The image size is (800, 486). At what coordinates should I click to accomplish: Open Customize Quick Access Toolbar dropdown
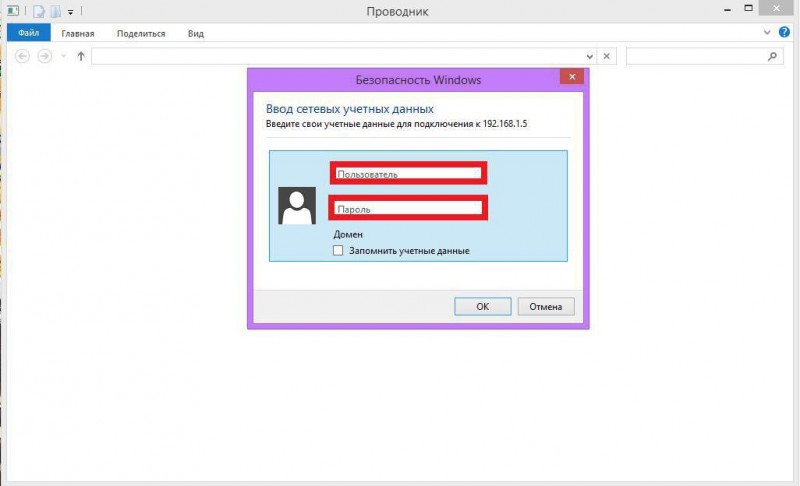pyautogui.click(x=70, y=12)
